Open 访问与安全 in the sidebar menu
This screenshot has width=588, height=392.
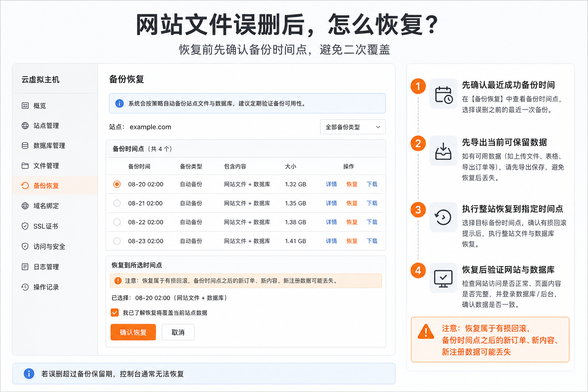coord(55,247)
